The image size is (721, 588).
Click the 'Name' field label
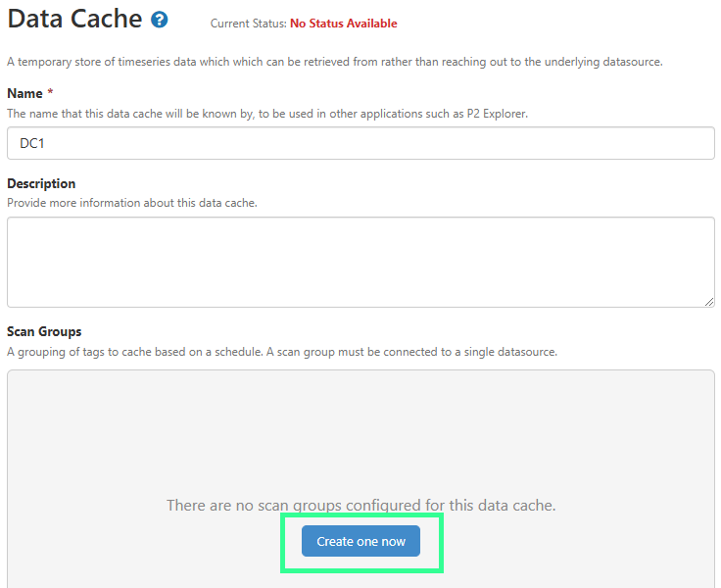click(x=24, y=93)
